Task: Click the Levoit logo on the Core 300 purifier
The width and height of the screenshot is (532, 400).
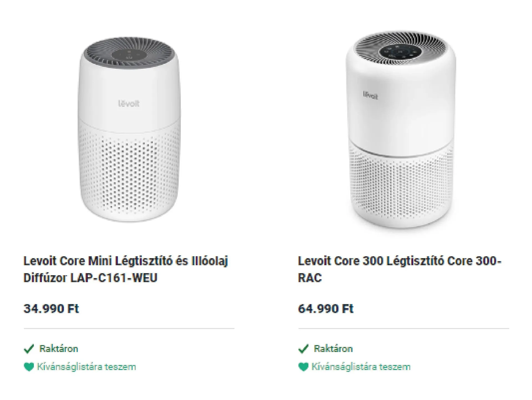Action: 370,95
